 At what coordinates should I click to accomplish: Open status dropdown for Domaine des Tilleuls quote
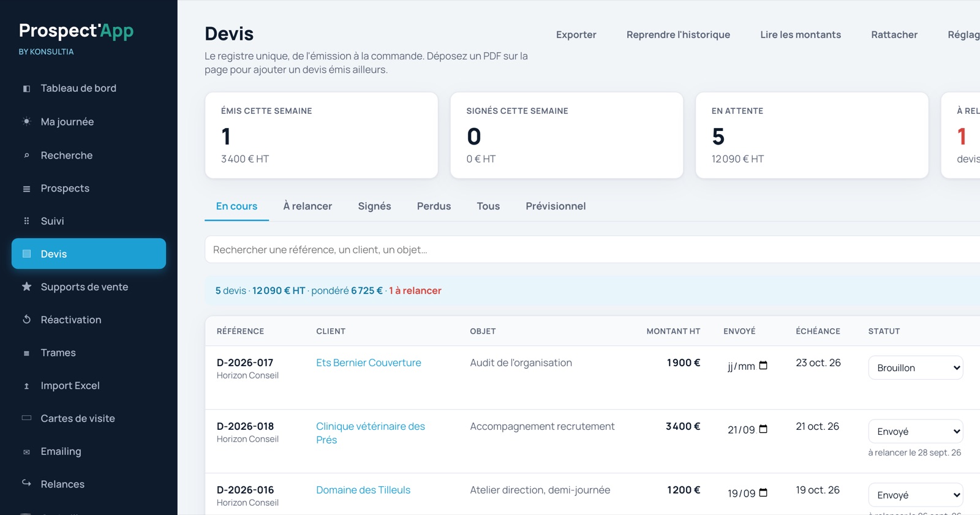pyautogui.click(x=916, y=495)
